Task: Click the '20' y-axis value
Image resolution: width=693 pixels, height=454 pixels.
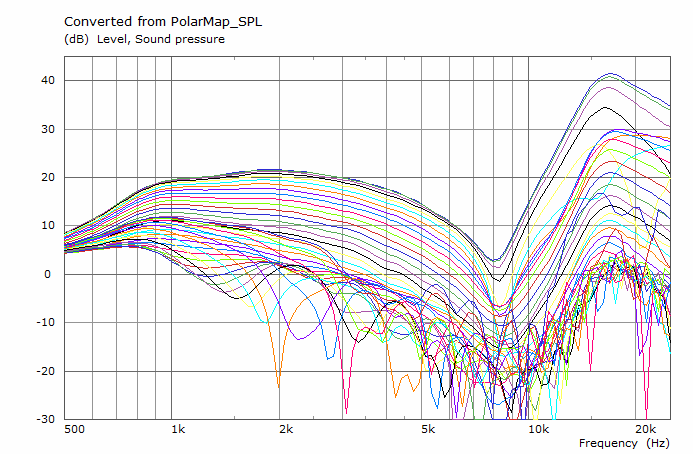Action: coord(48,177)
